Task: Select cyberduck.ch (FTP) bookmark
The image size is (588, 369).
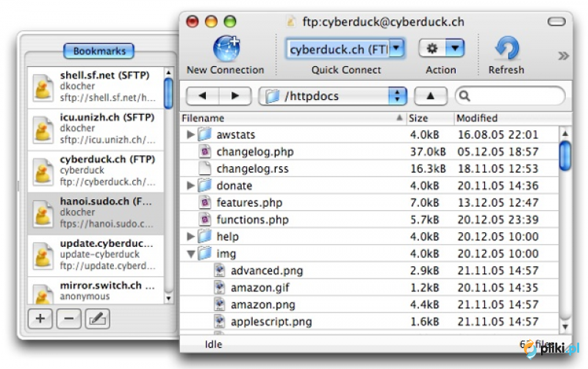Action: pos(96,171)
